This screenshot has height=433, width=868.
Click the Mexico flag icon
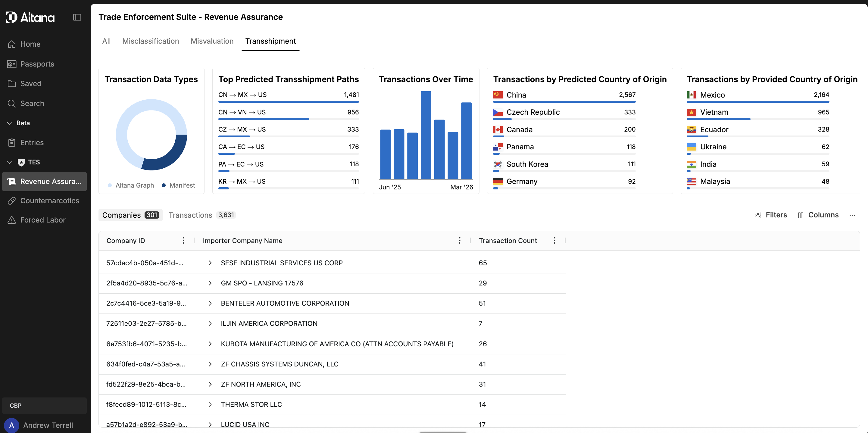(692, 95)
